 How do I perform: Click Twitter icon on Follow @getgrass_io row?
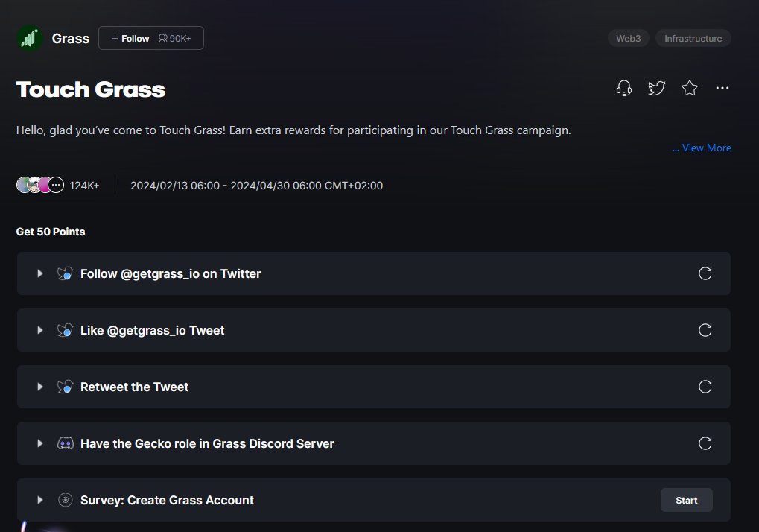click(x=66, y=273)
